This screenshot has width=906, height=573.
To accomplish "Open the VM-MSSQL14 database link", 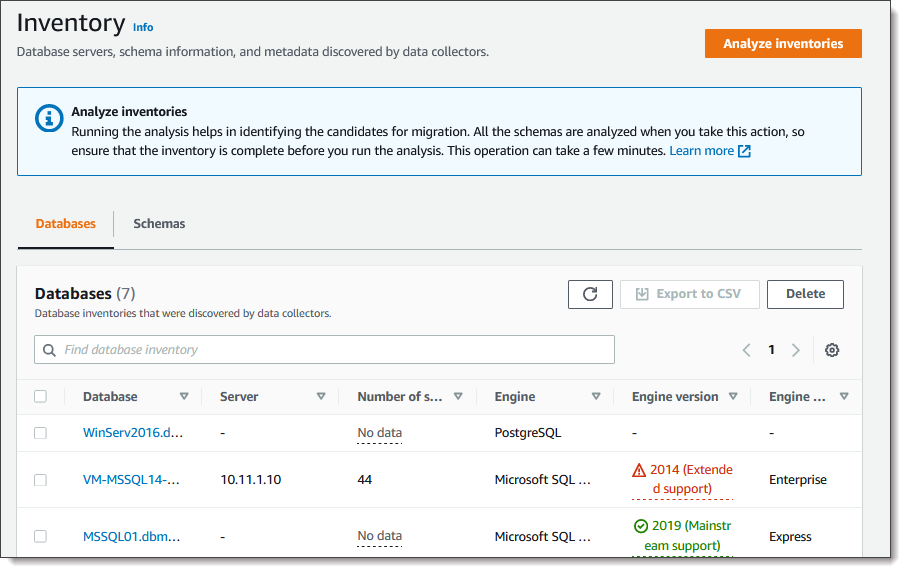I will pos(131,480).
